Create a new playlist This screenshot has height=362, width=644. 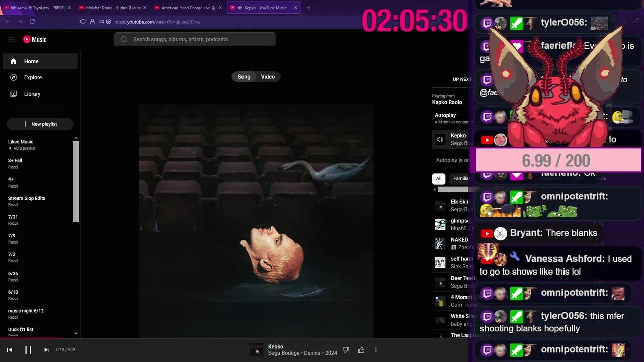(x=40, y=124)
